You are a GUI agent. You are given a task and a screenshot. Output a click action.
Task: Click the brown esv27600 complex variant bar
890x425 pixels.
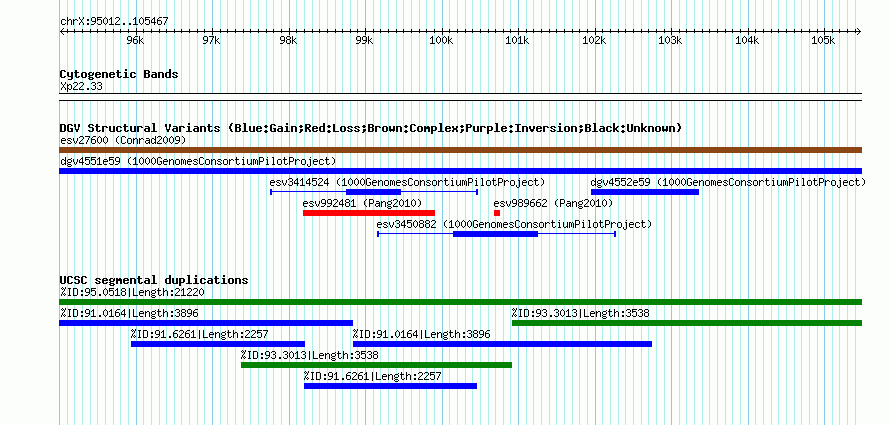click(x=460, y=150)
